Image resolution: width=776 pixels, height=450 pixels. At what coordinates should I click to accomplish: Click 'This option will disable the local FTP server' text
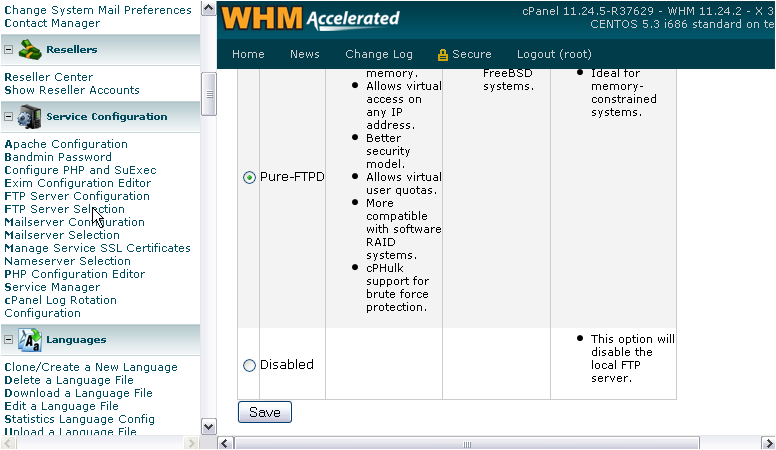coord(632,358)
